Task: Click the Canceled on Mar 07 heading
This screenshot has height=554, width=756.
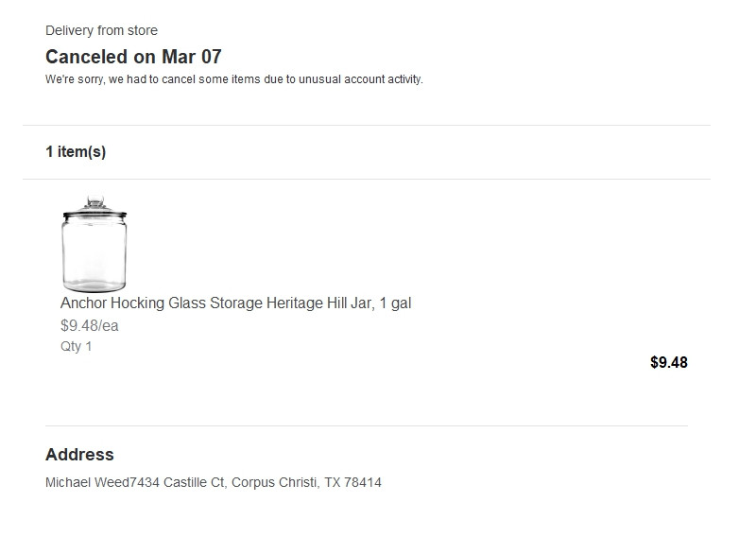Action: point(133,57)
